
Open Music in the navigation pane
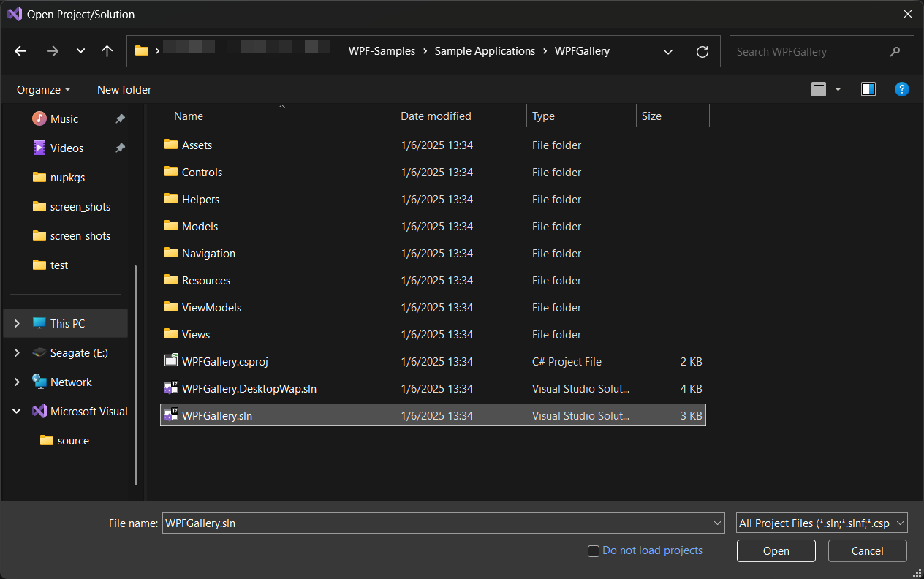click(x=66, y=118)
